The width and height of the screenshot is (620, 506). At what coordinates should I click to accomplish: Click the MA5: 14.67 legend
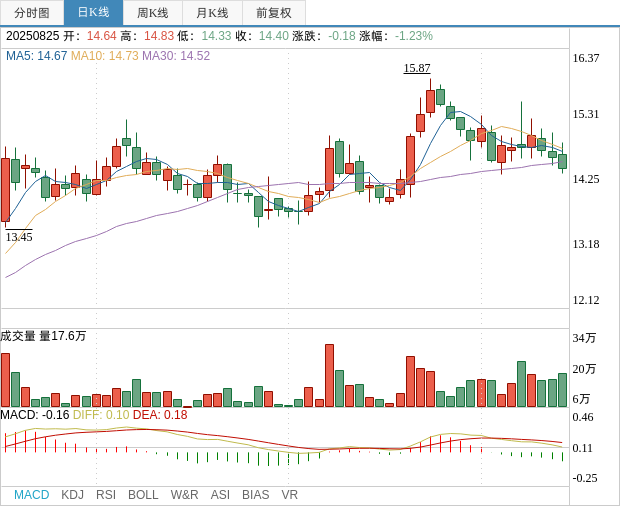(36, 56)
